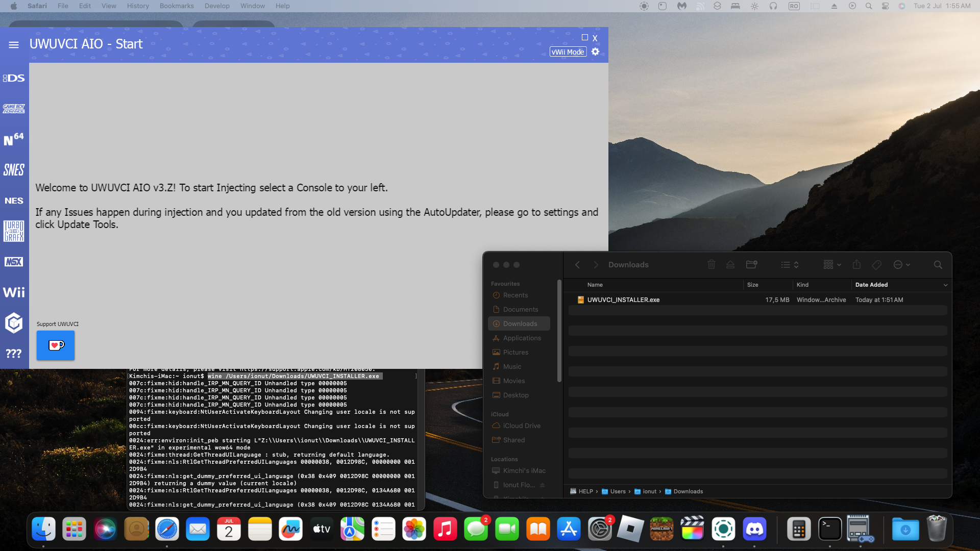
Task: Sort Finder list by Size column
Action: pyautogui.click(x=753, y=285)
